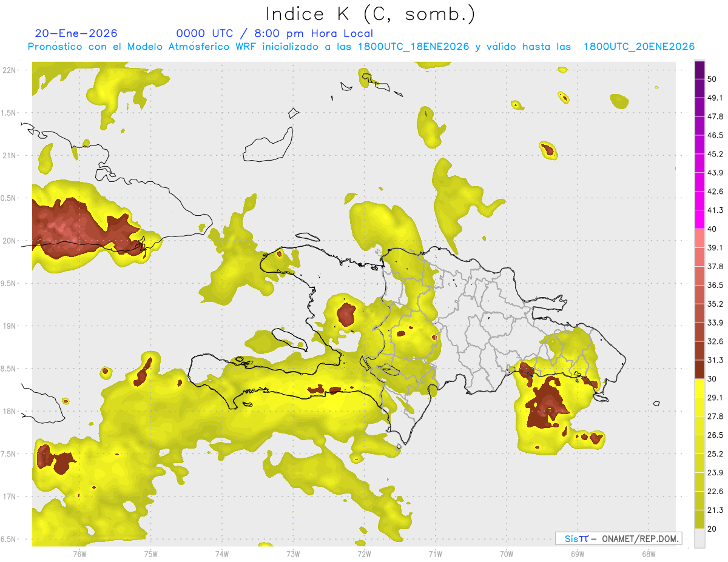The width and height of the screenshot is (728, 562).
Task: Click the bright magenta legend swatch between 40 and 41.3
Action: pos(699,220)
